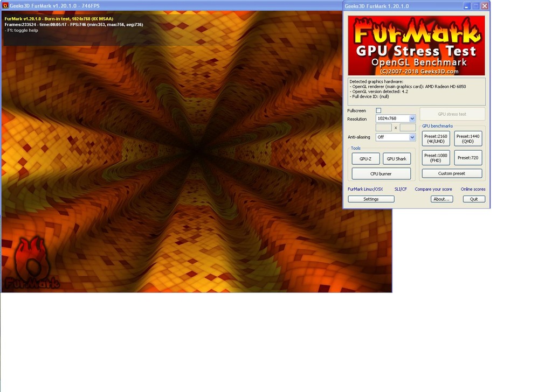
Task: Click the custom height input field
Action: 408,128
